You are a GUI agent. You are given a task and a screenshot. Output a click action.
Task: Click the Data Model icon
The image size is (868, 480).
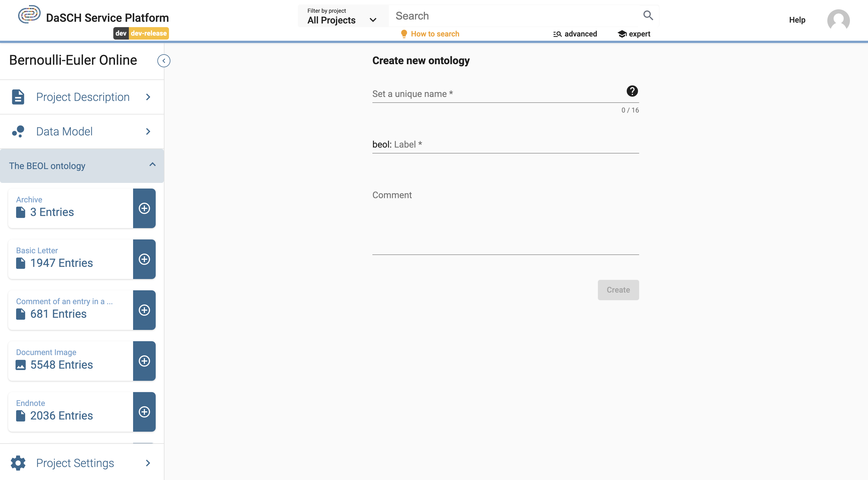pos(18,131)
